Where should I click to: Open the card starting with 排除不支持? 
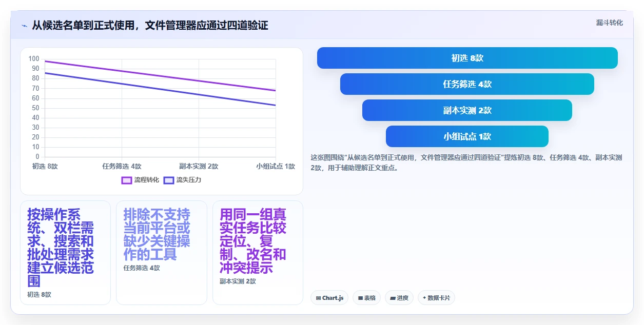162,253
